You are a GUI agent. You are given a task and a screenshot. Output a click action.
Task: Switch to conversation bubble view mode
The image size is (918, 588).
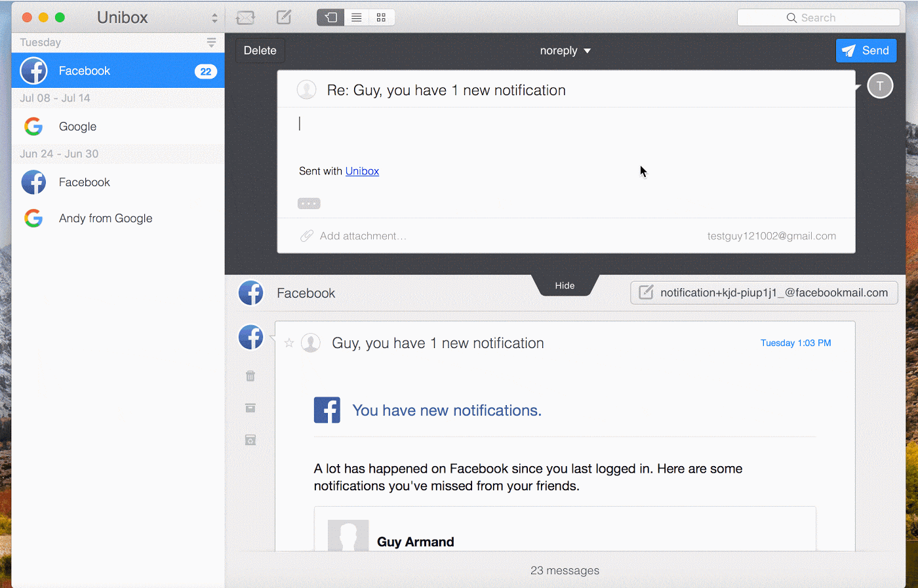[x=330, y=18]
